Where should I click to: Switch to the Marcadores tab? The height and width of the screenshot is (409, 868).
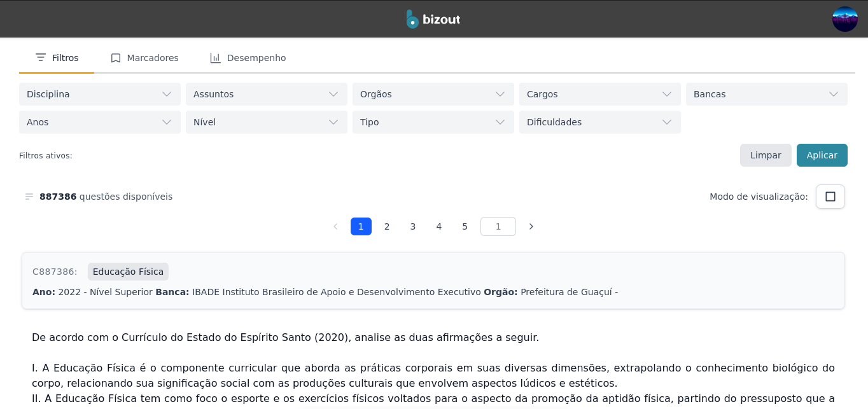pos(144,58)
